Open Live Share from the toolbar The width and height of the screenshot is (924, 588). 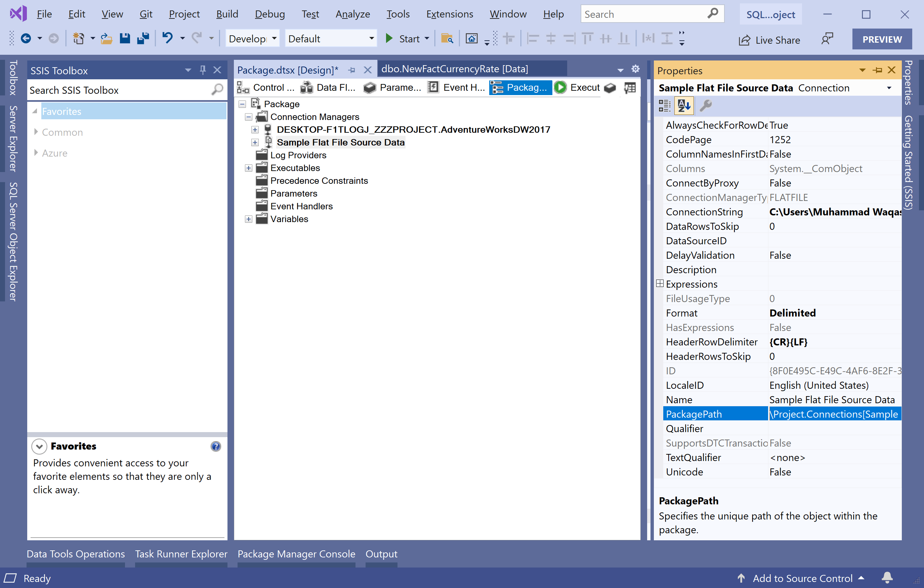[769, 40]
